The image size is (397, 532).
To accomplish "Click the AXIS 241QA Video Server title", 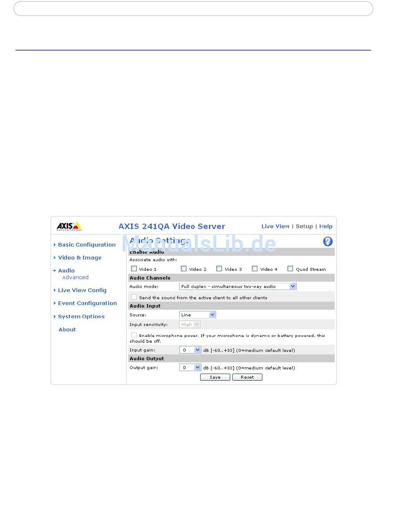I will pos(172,227).
